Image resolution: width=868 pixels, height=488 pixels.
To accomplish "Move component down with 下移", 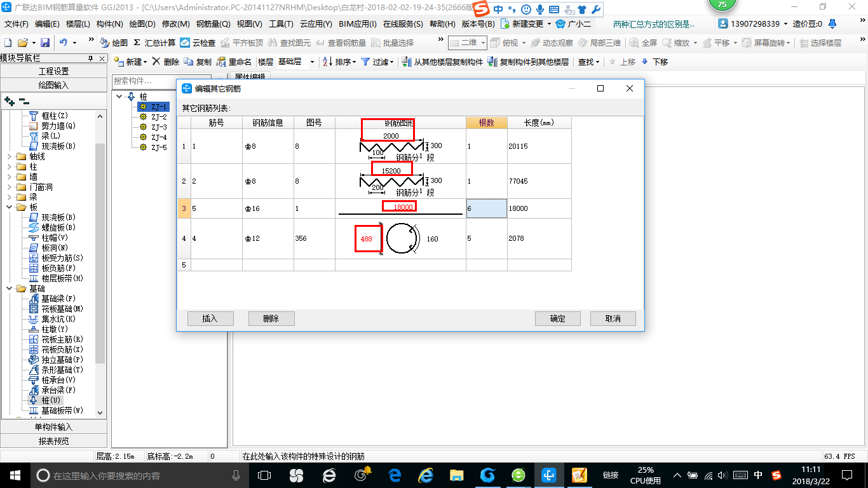I will pyautogui.click(x=654, y=62).
